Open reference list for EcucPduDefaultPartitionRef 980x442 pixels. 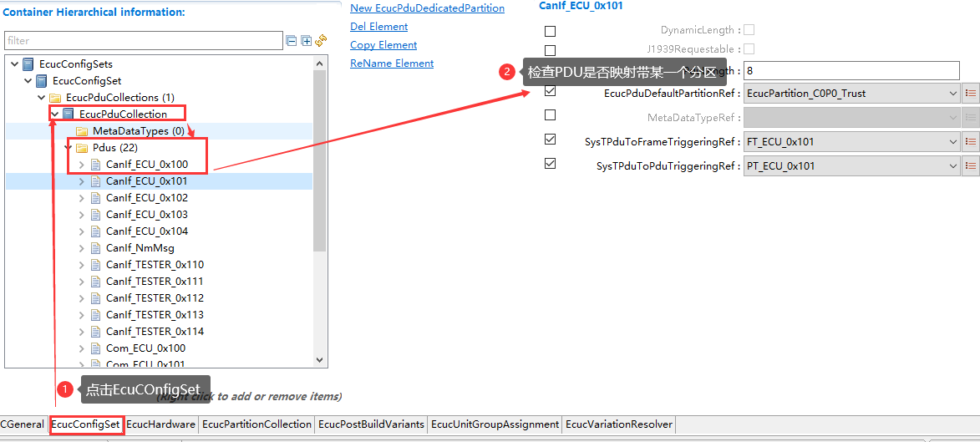click(971, 94)
